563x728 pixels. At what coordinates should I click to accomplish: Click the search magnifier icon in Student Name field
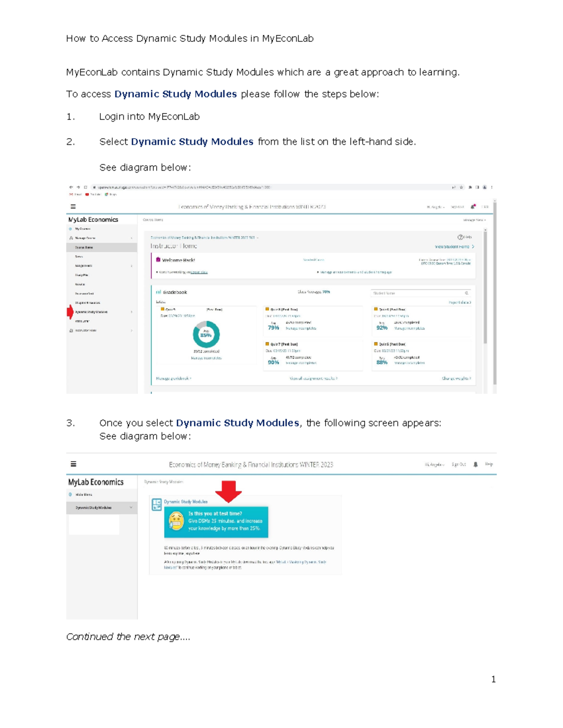point(466,293)
